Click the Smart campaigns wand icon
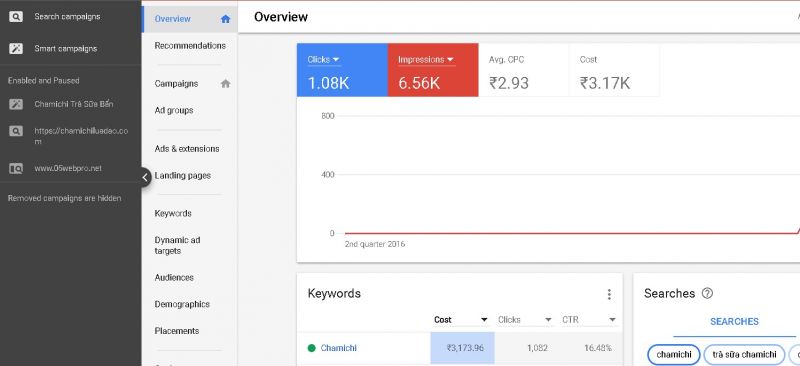Screen dimensions: 800x366 (x=16, y=48)
